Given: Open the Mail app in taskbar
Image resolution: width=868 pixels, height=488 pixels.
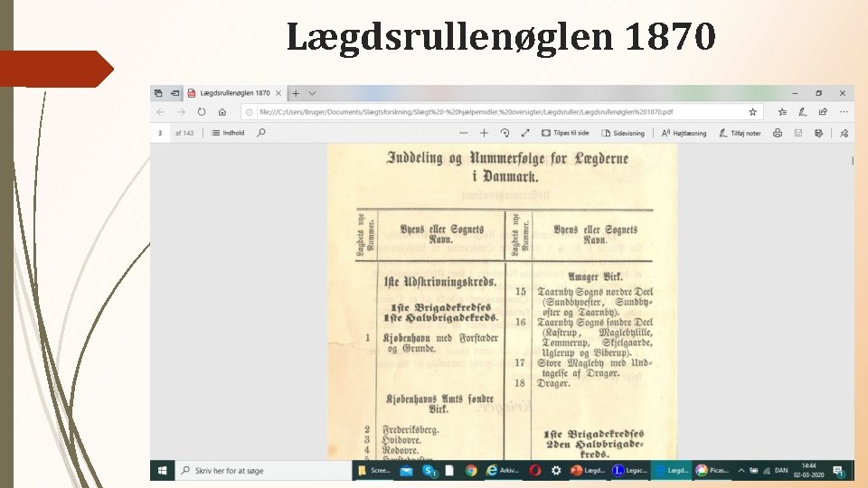Looking at the screenshot, I should point(406,470).
